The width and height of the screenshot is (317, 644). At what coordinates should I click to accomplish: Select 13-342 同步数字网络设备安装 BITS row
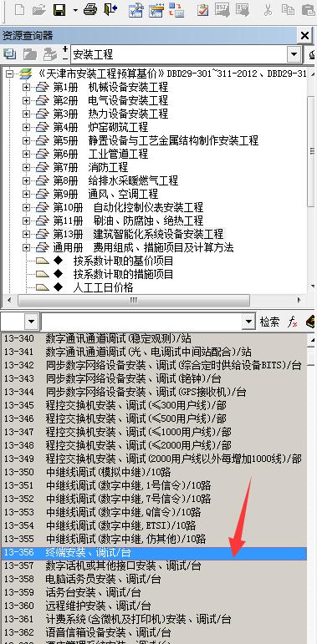(154, 365)
